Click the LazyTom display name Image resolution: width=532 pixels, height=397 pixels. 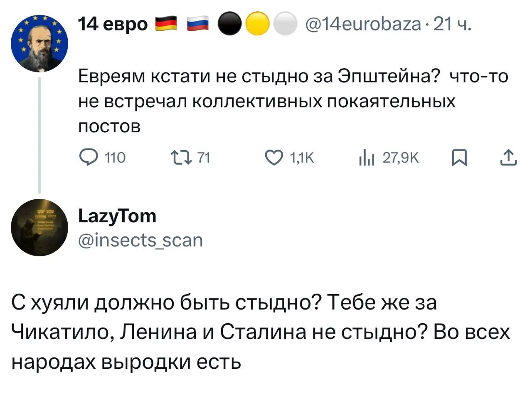(x=117, y=216)
